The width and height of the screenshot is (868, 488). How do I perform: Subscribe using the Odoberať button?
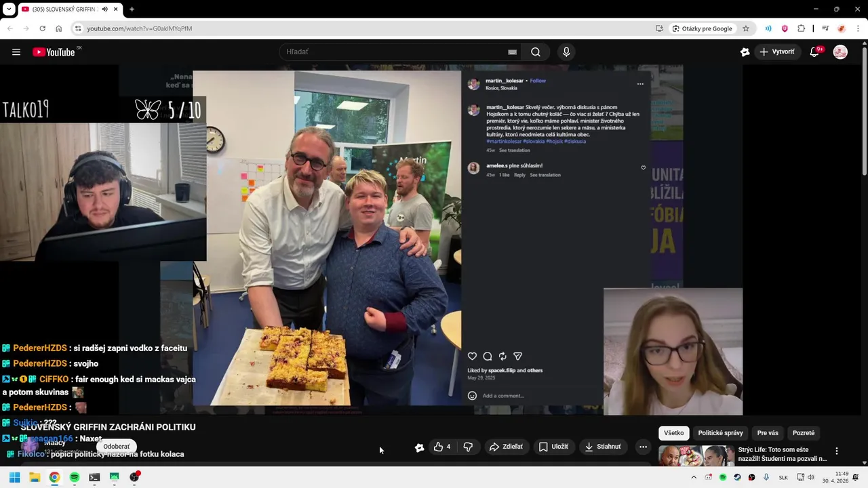(x=117, y=447)
